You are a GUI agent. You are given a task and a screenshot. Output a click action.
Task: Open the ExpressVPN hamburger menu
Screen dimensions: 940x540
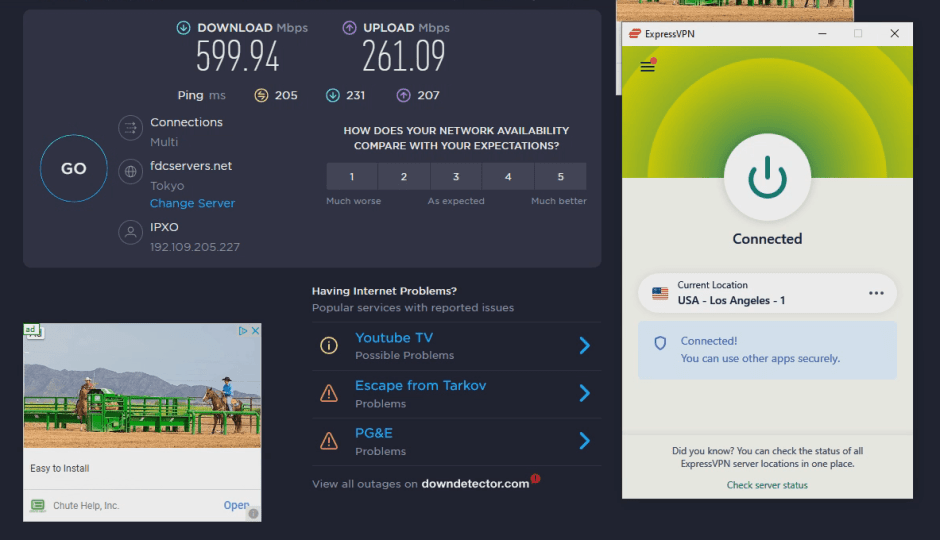pos(647,66)
